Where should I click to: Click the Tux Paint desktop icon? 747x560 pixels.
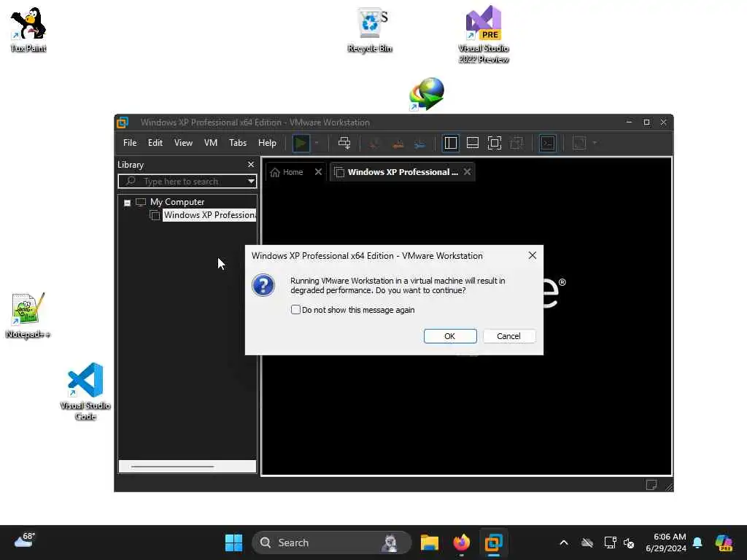[28, 29]
